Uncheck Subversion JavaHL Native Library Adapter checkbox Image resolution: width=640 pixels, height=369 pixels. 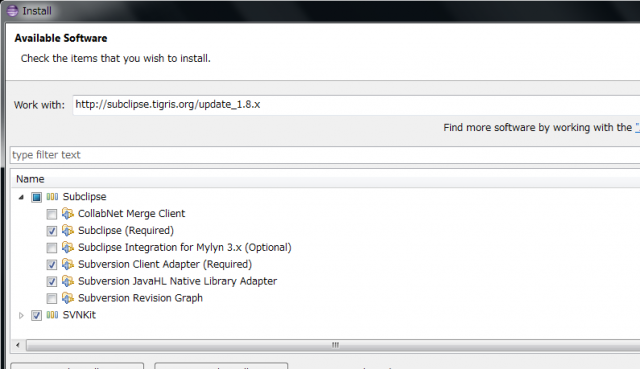click(x=52, y=282)
